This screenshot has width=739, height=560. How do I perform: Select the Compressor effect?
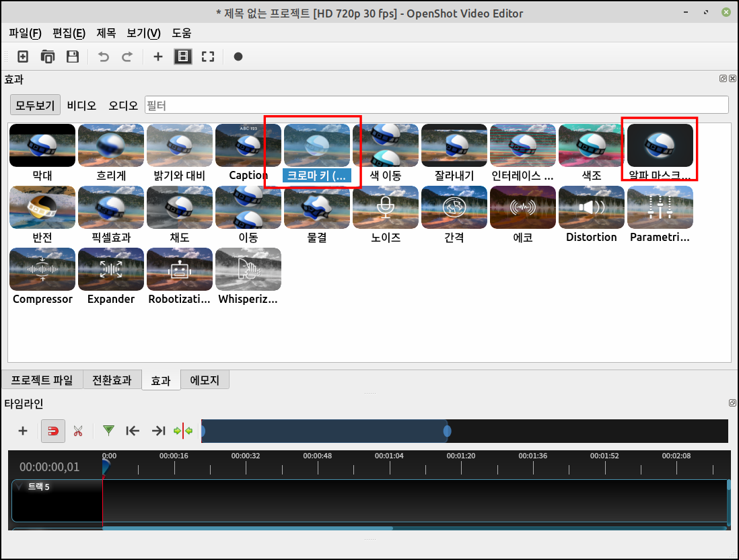42,276
